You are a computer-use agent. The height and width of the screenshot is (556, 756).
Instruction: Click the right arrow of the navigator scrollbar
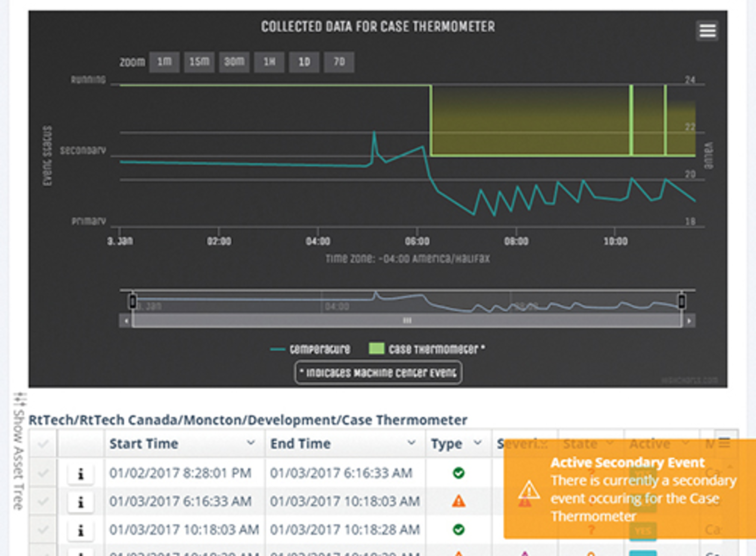689,321
